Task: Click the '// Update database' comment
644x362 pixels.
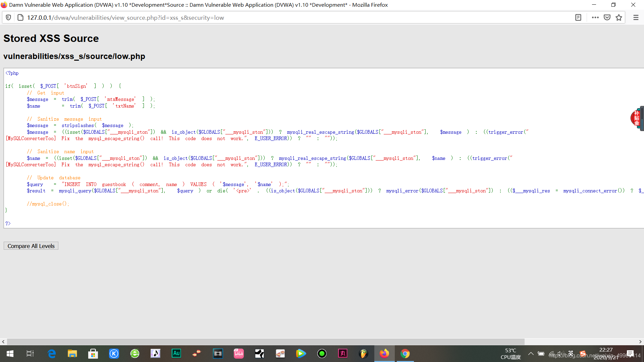Action: pos(54,178)
